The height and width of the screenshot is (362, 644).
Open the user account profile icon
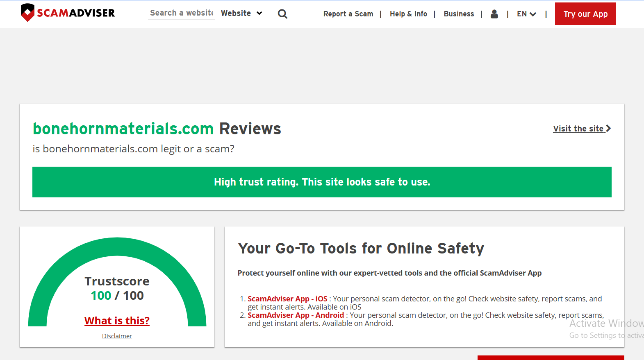pos(494,14)
